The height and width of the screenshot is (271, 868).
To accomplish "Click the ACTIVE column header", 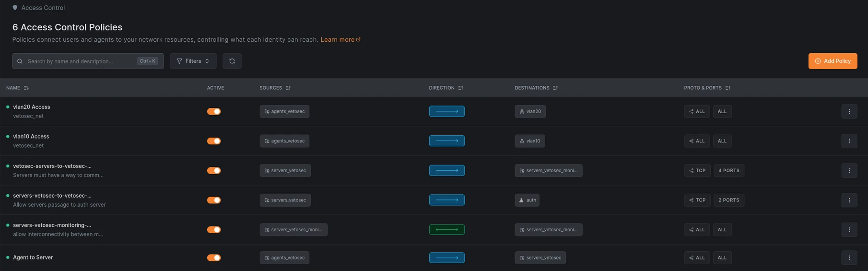I will (215, 88).
